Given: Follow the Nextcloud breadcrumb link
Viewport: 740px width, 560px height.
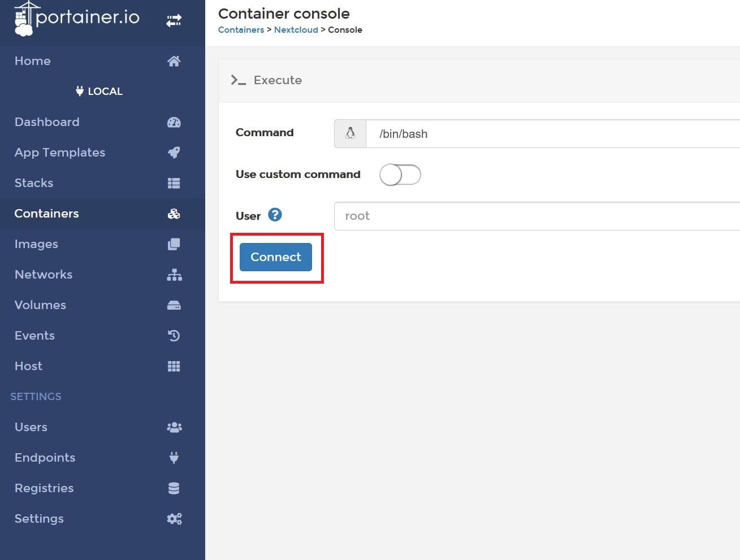Looking at the screenshot, I should [296, 30].
